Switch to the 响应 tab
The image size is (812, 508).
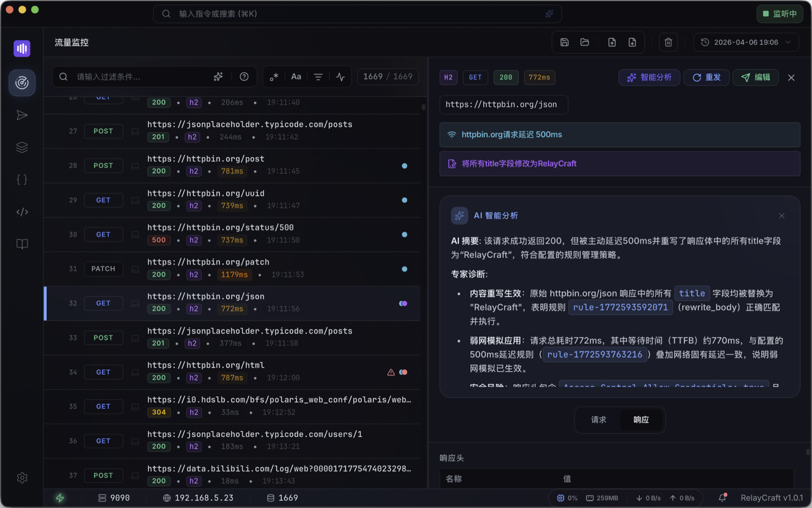(x=641, y=420)
